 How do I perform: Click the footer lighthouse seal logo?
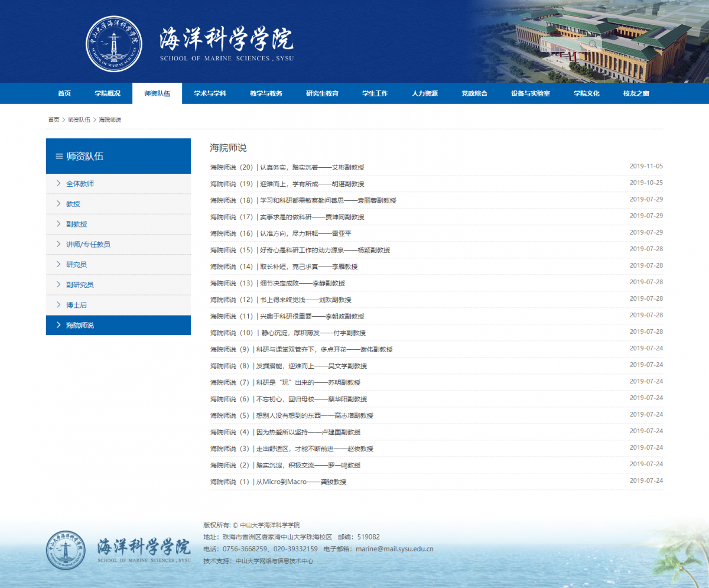click(66, 550)
